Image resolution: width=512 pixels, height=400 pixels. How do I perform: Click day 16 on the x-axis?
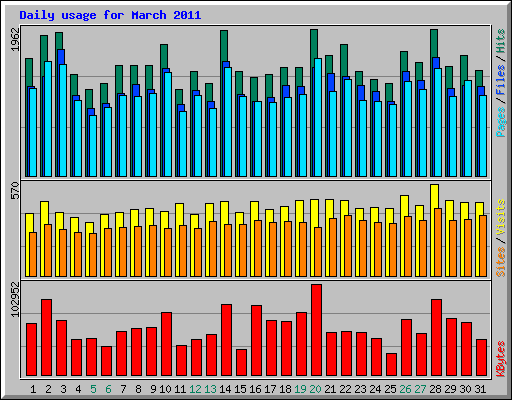click(x=255, y=389)
